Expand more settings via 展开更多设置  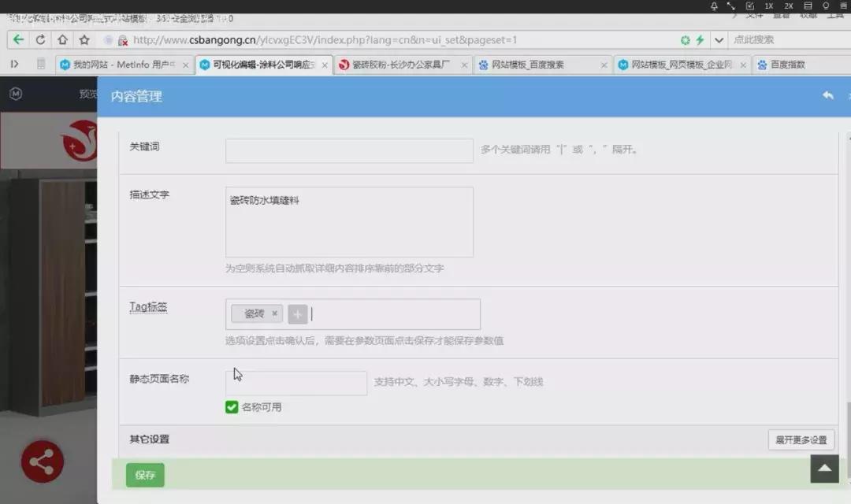coord(801,440)
